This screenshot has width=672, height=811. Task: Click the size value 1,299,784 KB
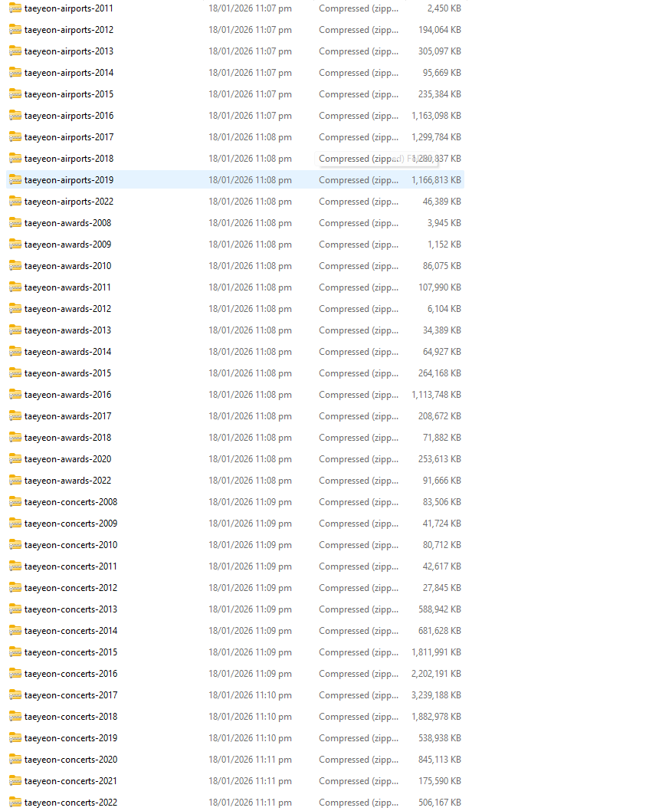[x=436, y=137]
